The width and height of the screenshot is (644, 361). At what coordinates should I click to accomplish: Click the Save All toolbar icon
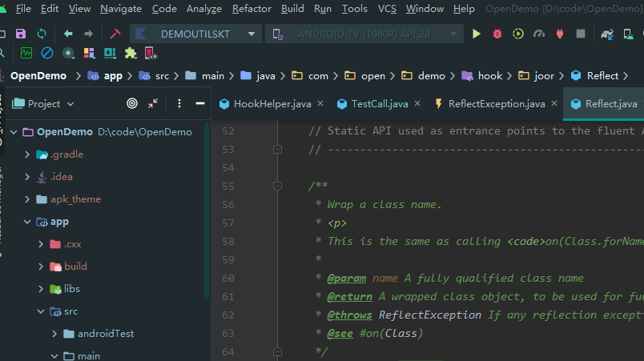point(21,34)
